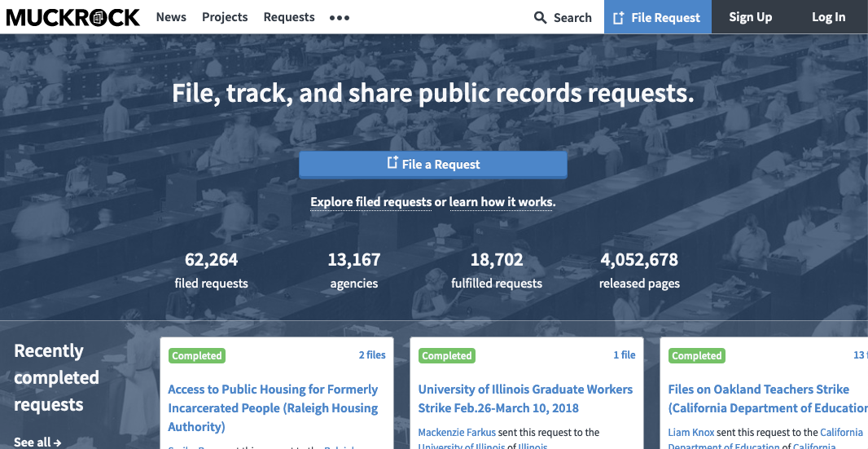The width and height of the screenshot is (868, 449).
Task: View Mackenzie Farkus user profile
Action: 457,432
